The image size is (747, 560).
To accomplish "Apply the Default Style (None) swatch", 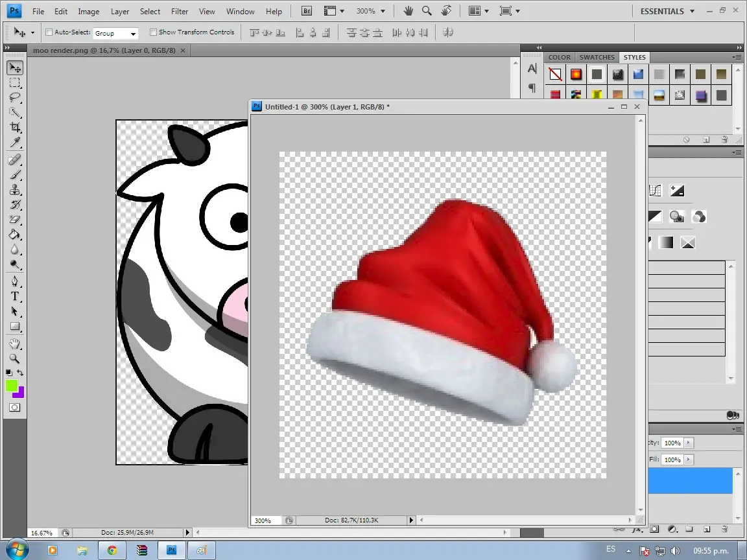I will 555,75.
